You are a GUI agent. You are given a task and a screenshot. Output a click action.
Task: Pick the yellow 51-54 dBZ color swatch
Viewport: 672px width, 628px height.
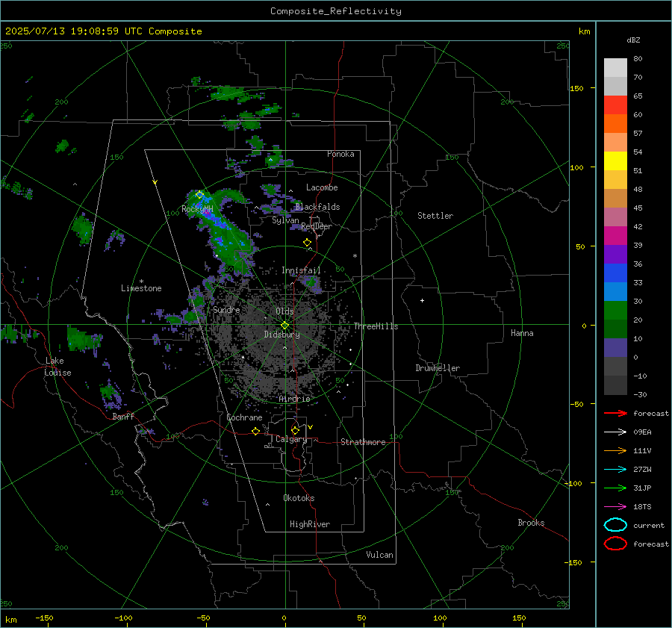[615, 161]
